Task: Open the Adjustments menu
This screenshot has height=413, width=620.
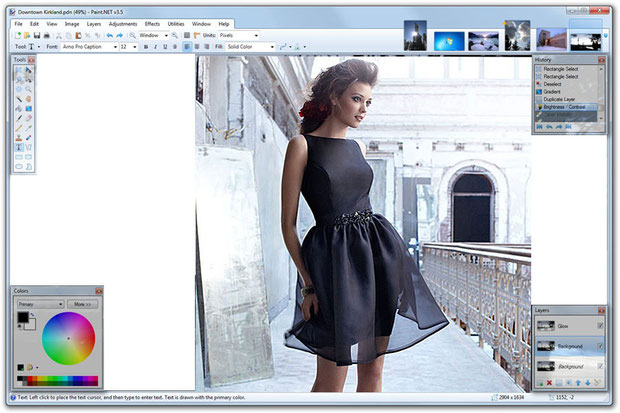Action: (123, 24)
